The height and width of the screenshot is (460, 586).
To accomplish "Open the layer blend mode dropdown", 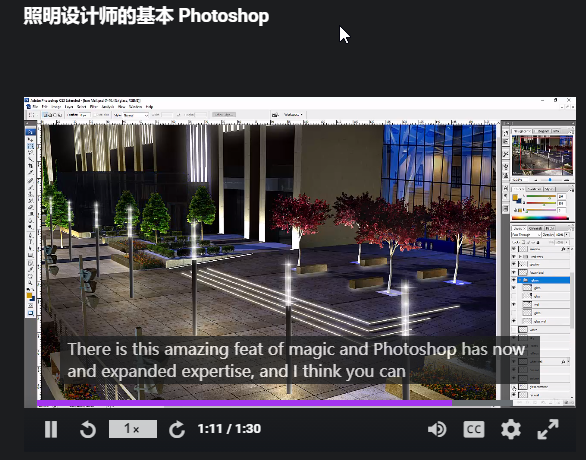I will tap(526, 235).
